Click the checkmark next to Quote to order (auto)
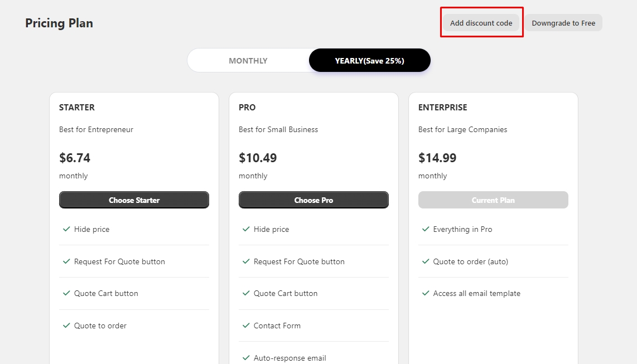 (x=426, y=261)
